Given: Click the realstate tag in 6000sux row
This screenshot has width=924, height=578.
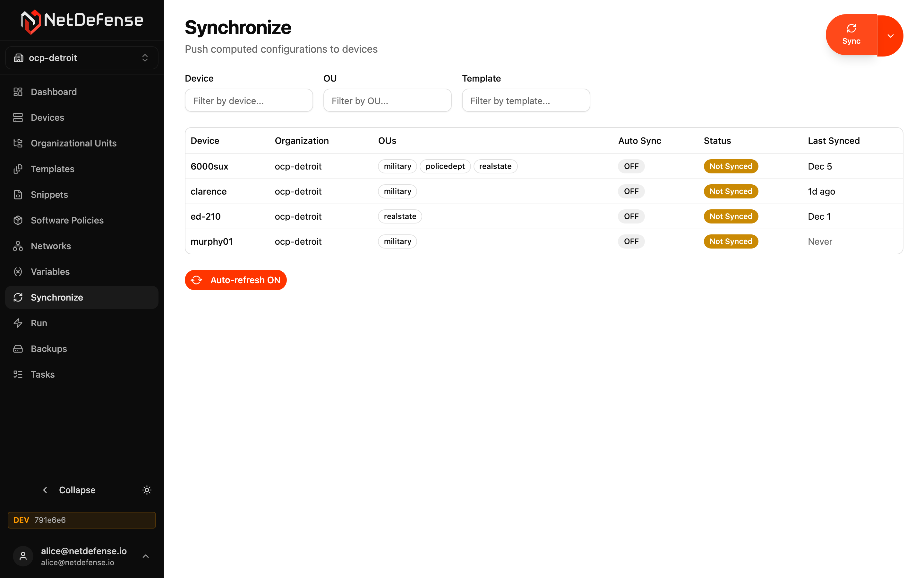Looking at the screenshot, I should 495,166.
